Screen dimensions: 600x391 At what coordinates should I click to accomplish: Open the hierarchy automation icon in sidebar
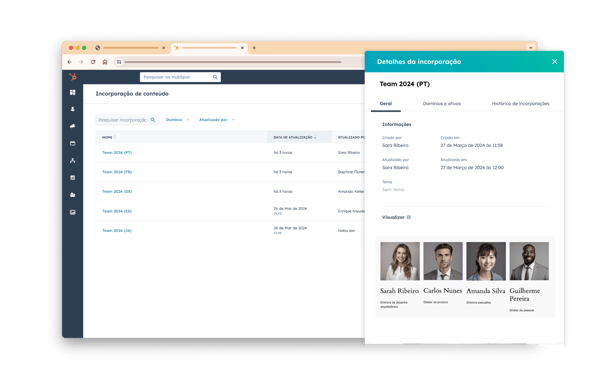(73, 160)
